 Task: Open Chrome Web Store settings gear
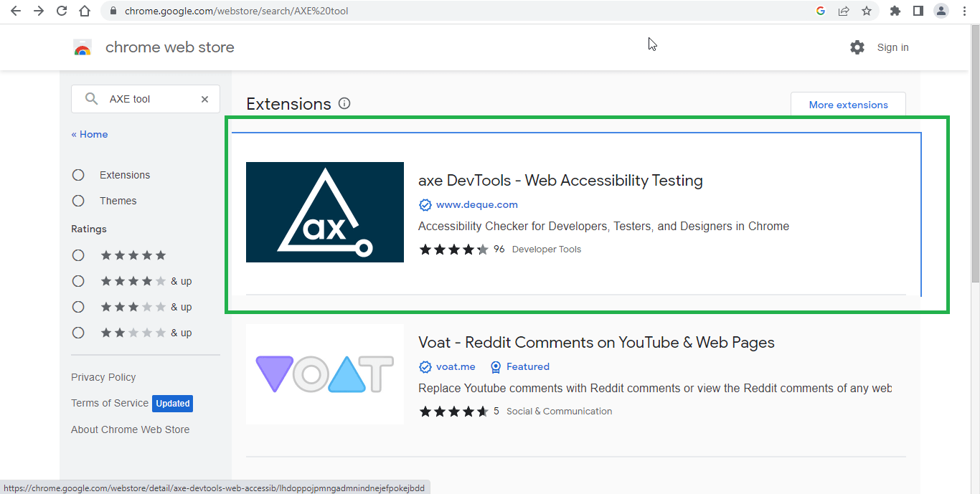click(x=857, y=47)
